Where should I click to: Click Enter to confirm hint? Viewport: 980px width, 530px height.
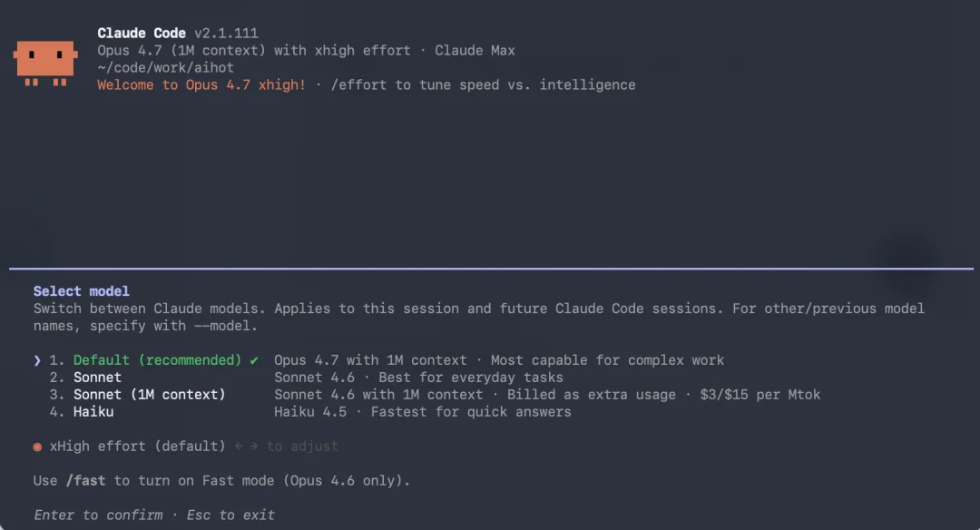(x=99, y=515)
